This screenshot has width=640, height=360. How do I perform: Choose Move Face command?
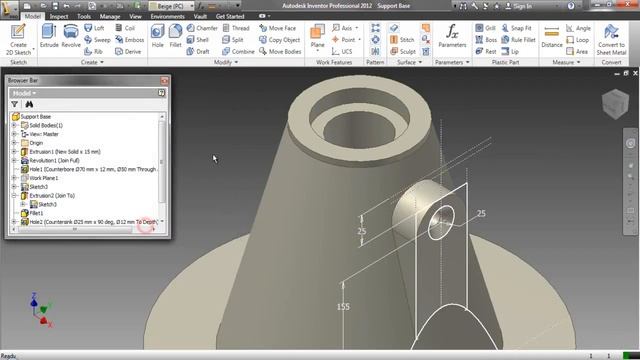[x=278, y=28]
